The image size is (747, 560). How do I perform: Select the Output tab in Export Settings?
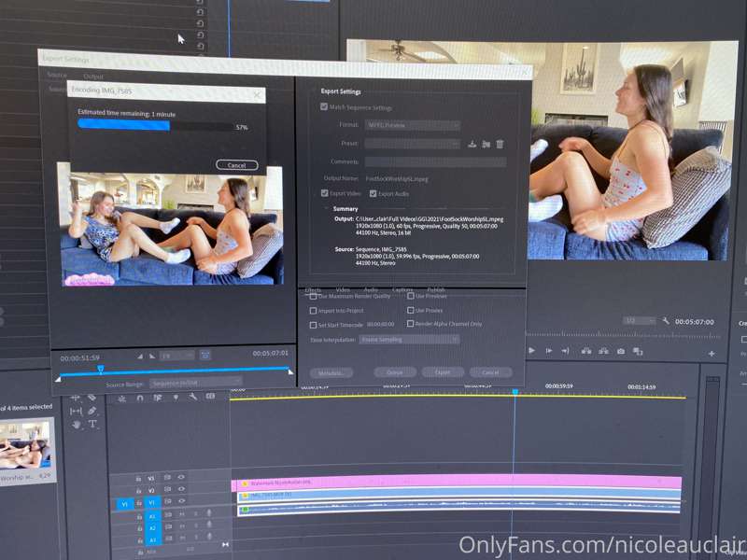click(x=93, y=77)
